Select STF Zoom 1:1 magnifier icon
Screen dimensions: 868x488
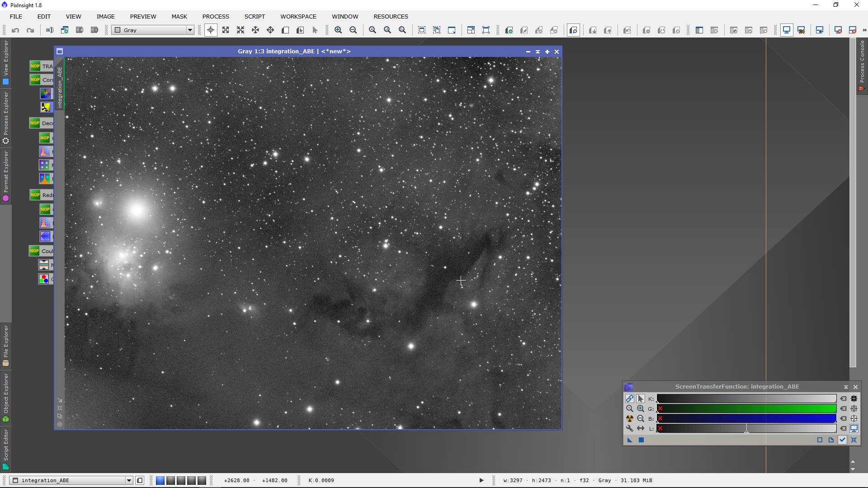click(x=629, y=408)
